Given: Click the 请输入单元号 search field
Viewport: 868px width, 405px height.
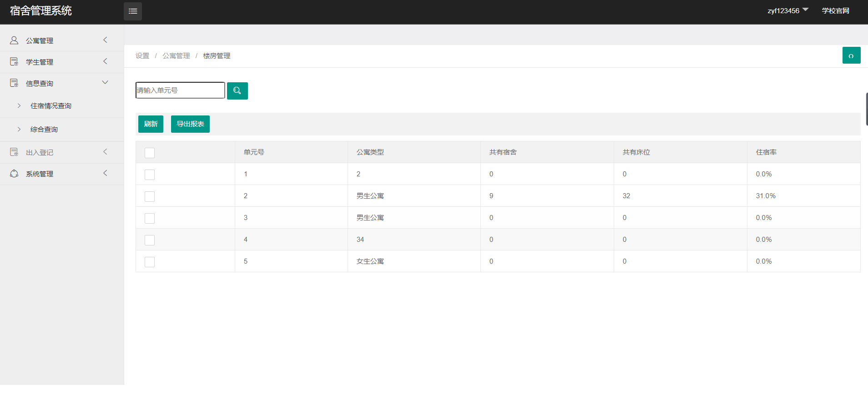Looking at the screenshot, I should [x=180, y=90].
